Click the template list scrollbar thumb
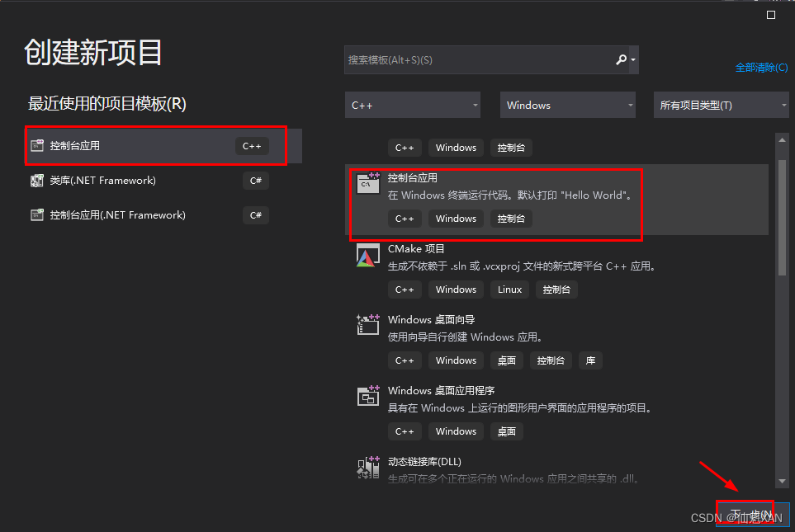Image resolution: width=795 pixels, height=532 pixels. (x=782, y=218)
